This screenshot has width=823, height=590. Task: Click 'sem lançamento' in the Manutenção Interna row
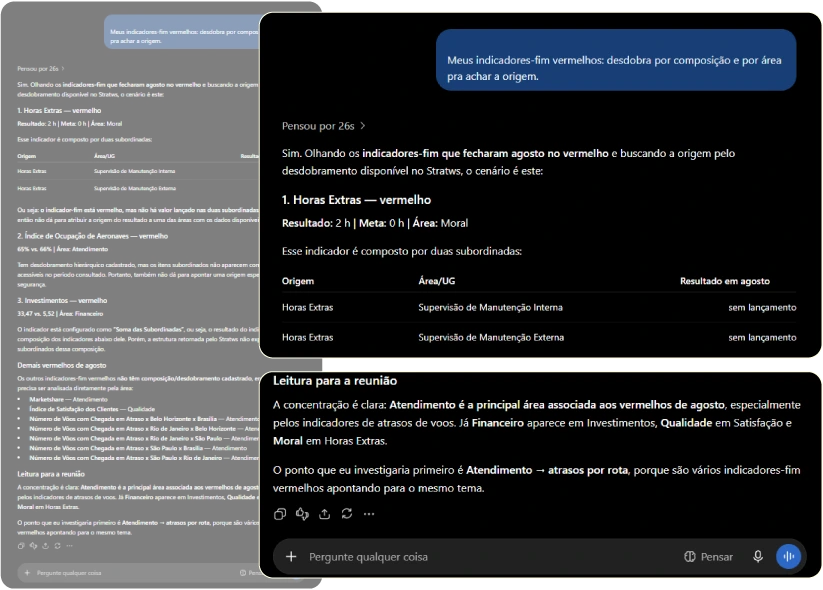[x=762, y=308]
